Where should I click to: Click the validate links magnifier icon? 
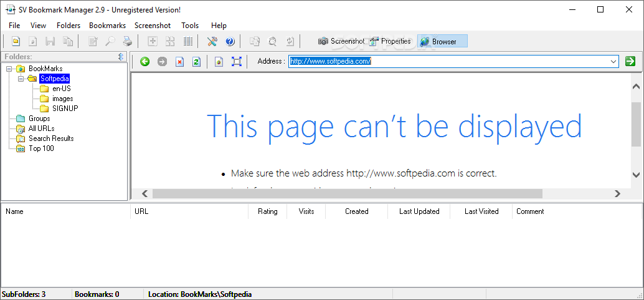272,41
